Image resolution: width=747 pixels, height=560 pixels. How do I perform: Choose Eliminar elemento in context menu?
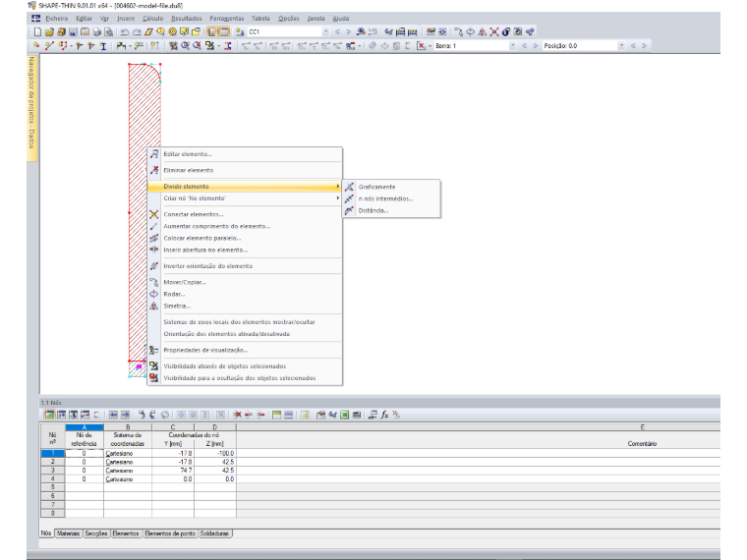coord(245,171)
